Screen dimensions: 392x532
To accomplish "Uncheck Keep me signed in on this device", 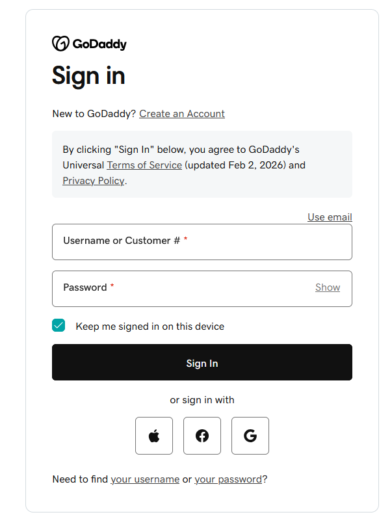I will [x=59, y=325].
